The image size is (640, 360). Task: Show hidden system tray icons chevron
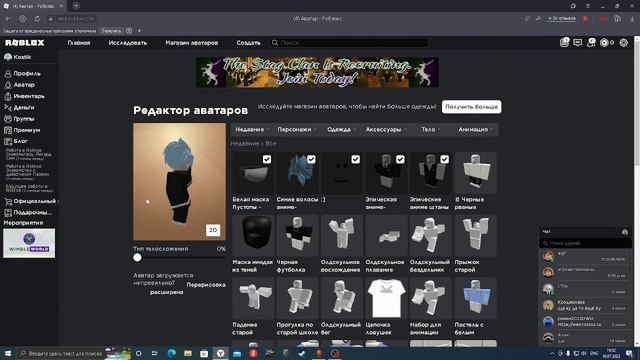coord(552,353)
